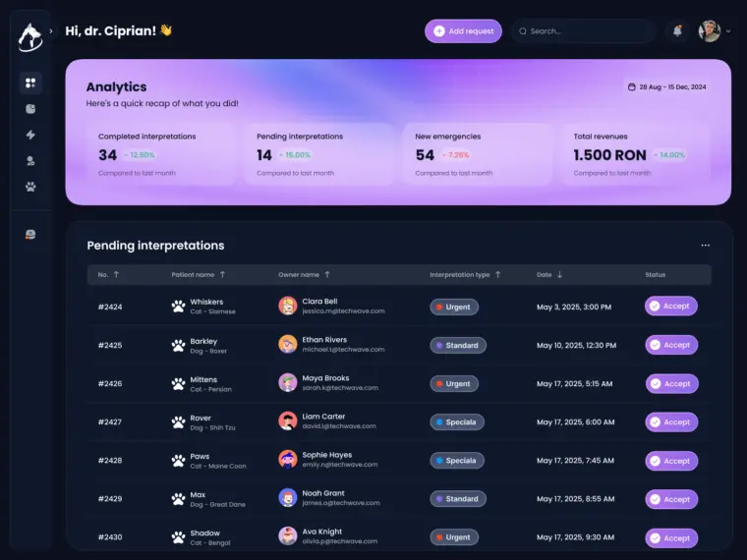
Task: Click Liam Carter's avatar
Action: coord(288,420)
